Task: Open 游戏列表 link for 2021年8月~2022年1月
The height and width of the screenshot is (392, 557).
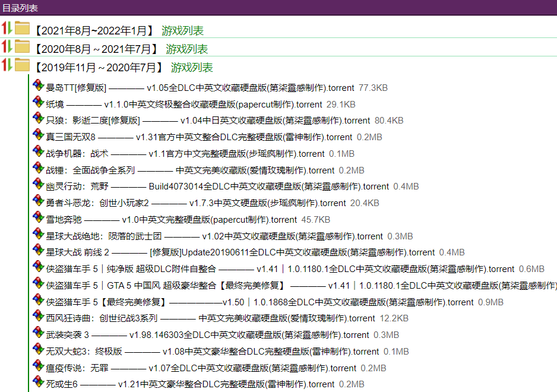Action: pyautogui.click(x=182, y=31)
